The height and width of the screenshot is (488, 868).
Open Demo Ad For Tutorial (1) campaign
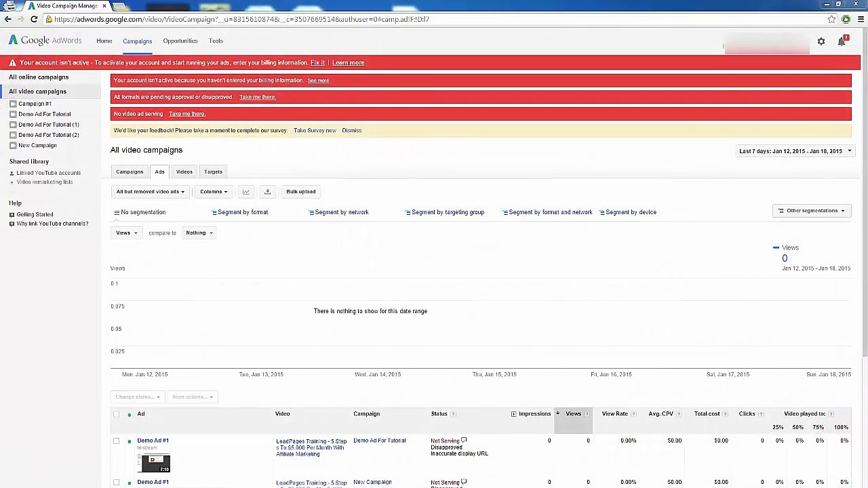pos(48,125)
